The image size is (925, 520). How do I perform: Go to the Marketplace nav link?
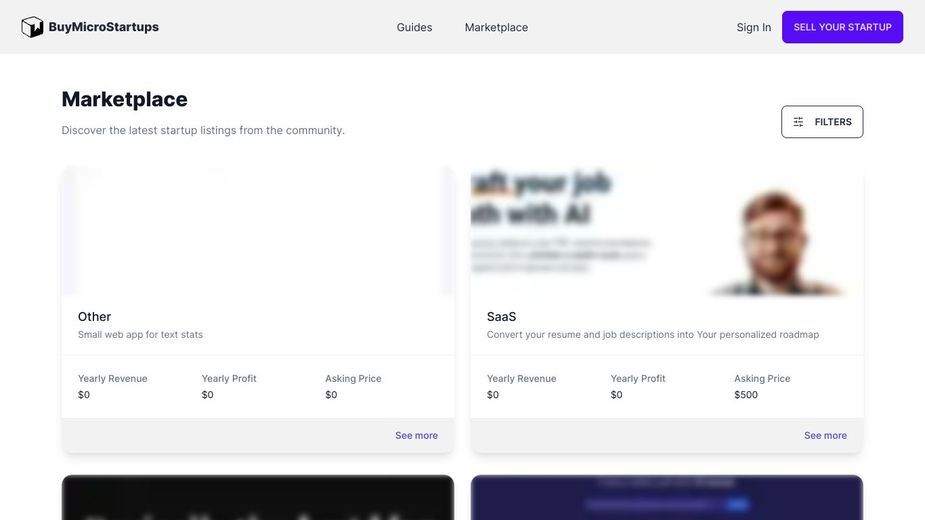pos(496,27)
